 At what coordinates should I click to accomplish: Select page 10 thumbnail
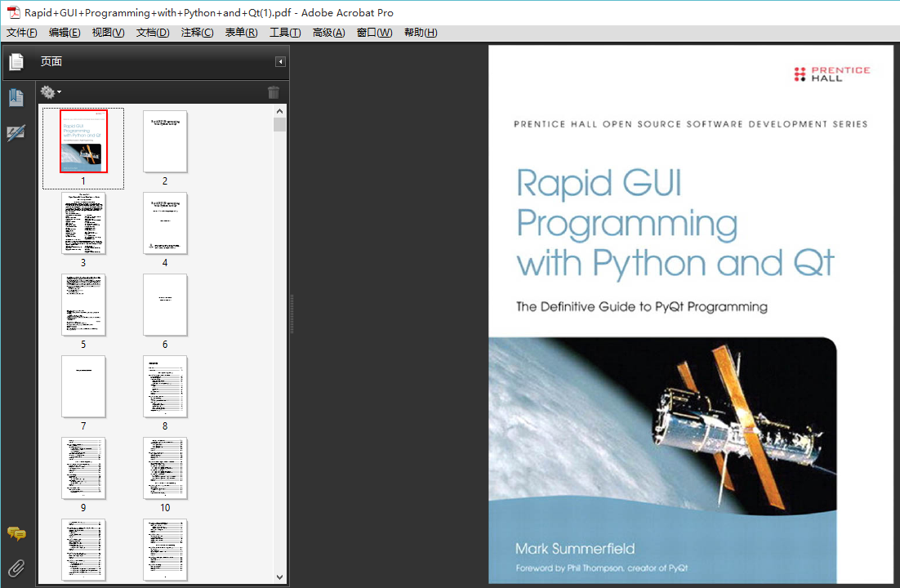click(x=165, y=468)
